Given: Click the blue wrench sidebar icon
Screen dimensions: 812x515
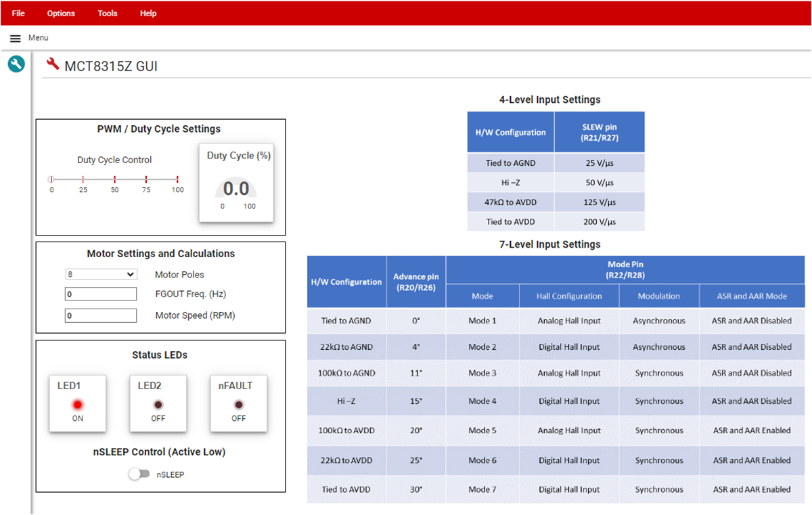Looking at the screenshot, I should click(16, 64).
